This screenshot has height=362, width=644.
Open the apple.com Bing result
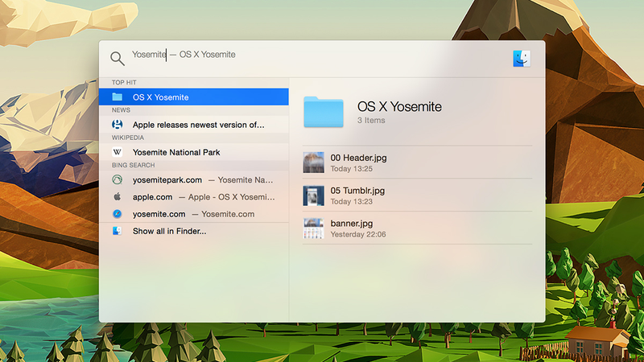point(194,197)
